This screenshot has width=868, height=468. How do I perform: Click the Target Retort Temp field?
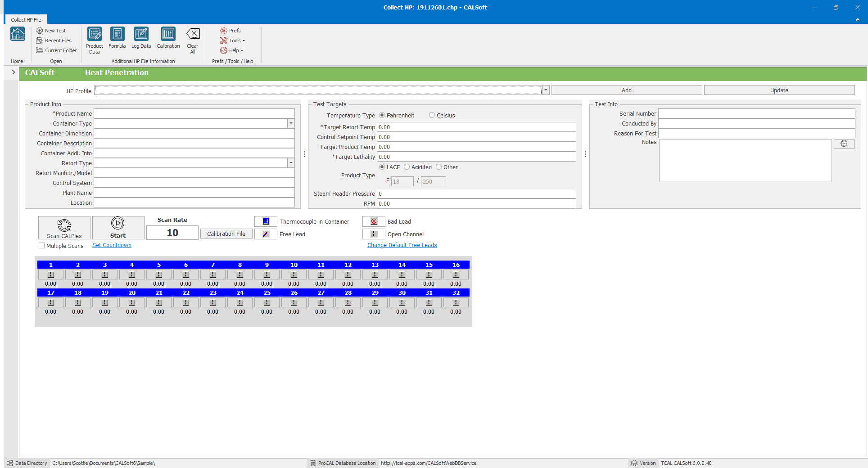[476, 127]
